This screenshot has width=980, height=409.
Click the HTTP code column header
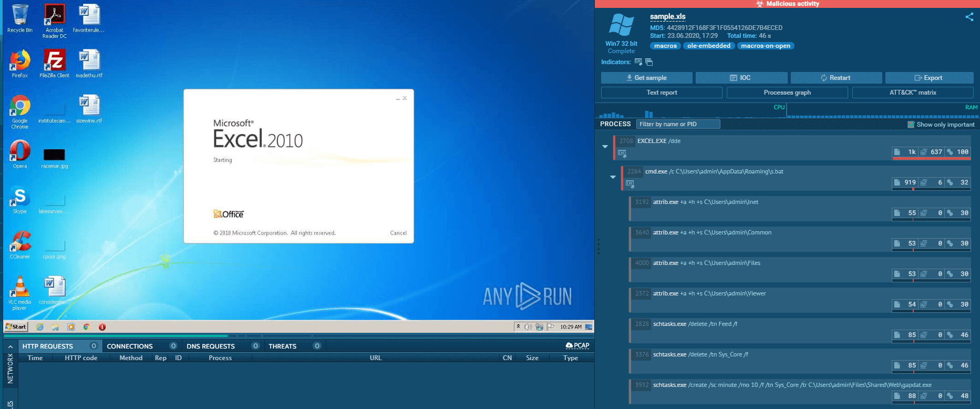[81, 358]
